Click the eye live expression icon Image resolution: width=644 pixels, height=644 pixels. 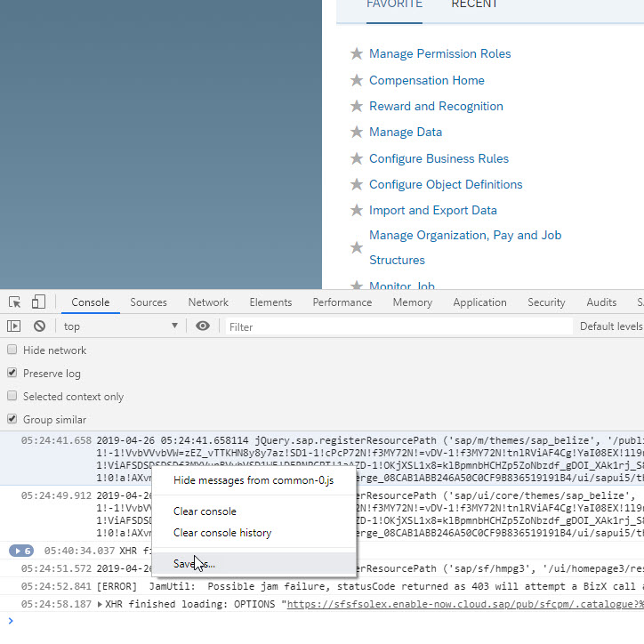coord(203,326)
